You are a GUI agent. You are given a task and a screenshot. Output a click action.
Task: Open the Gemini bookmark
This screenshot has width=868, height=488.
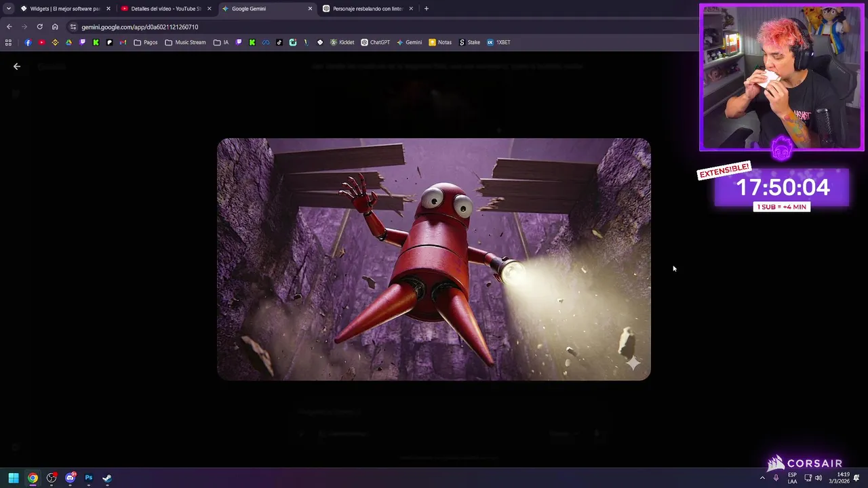click(x=410, y=42)
